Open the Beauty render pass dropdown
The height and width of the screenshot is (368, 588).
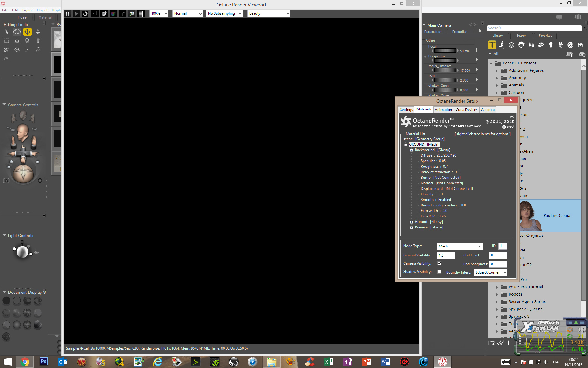coord(269,14)
